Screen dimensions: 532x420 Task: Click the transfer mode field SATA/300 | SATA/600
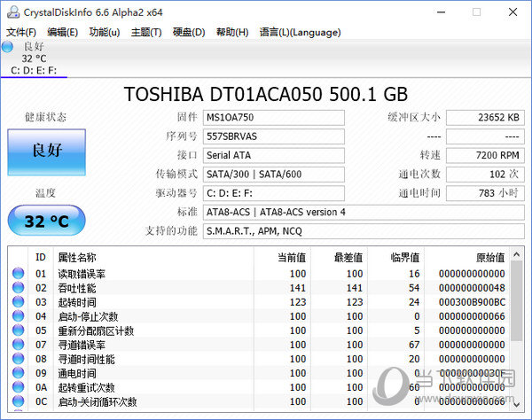click(273, 175)
